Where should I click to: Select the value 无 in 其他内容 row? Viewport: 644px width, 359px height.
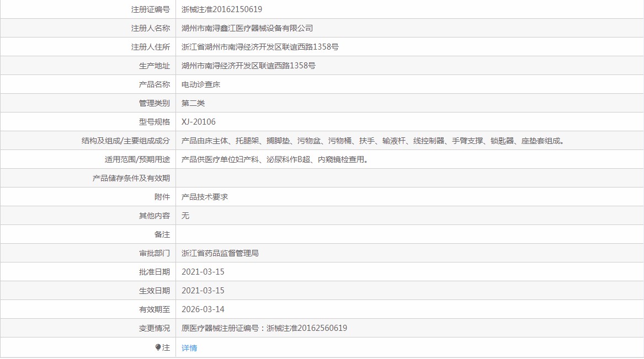185,216
